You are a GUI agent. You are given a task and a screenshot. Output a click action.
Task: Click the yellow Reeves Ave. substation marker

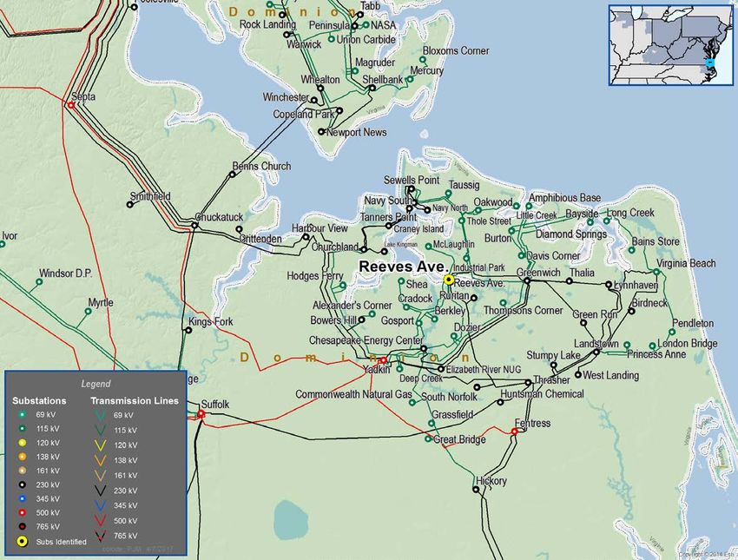pyautogui.click(x=449, y=280)
